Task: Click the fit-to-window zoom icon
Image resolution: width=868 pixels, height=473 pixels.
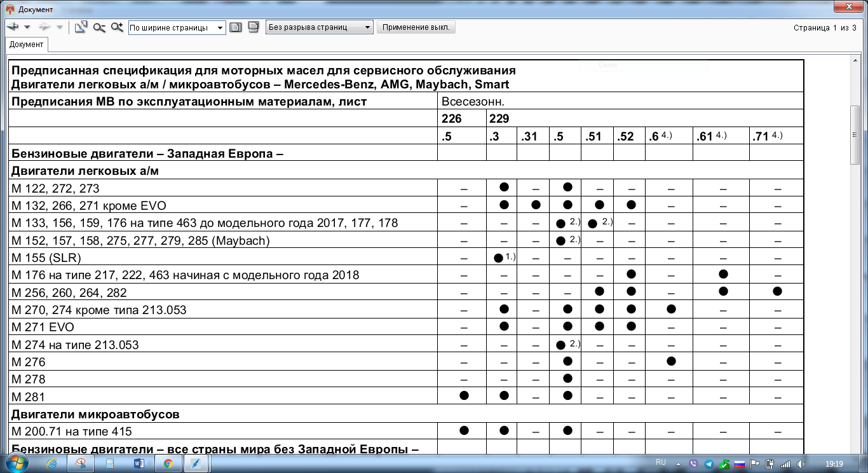Action: click(81, 27)
